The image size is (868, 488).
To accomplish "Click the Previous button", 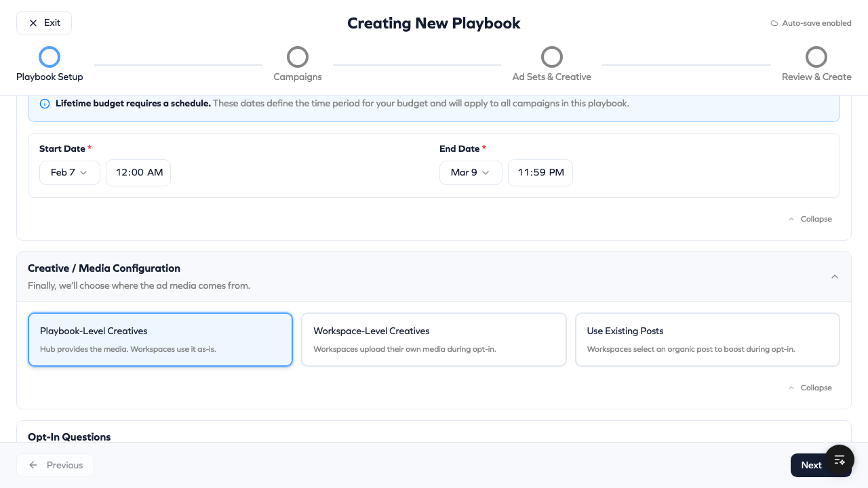I will tap(55, 465).
